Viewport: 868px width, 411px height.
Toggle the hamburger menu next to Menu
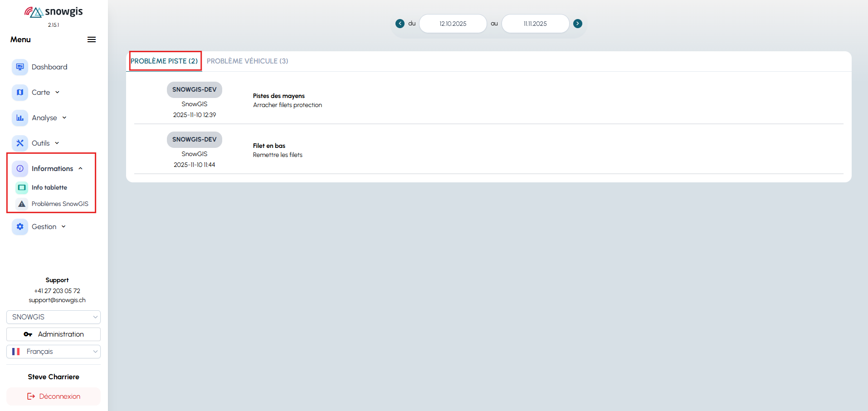(92, 39)
